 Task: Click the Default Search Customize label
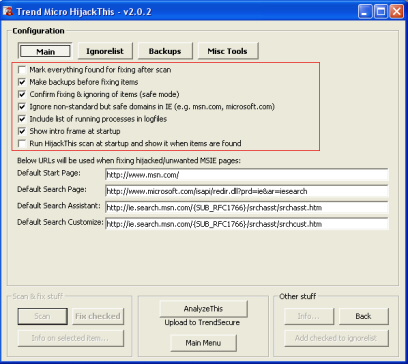60,222
